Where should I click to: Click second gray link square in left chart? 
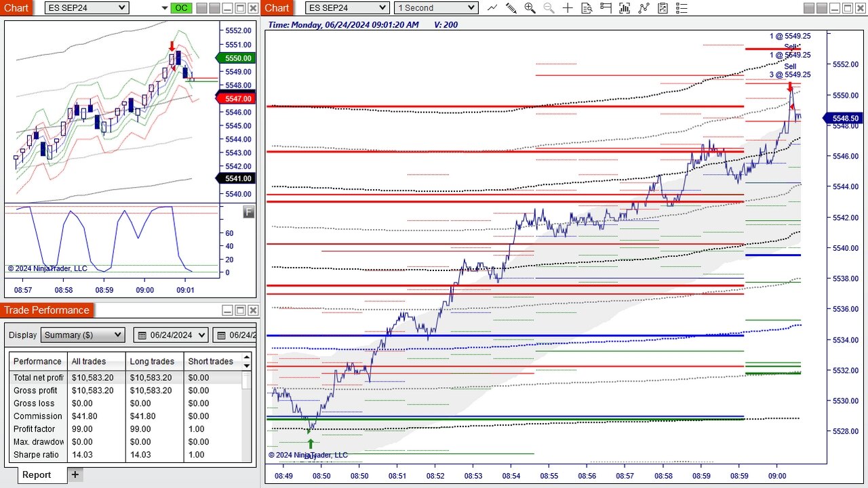point(214,8)
